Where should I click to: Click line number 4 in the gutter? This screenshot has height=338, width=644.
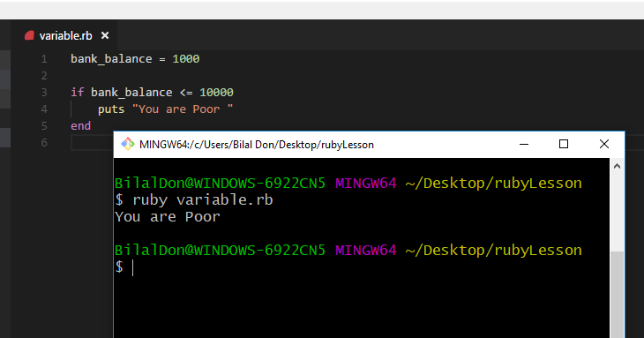pos(44,109)
